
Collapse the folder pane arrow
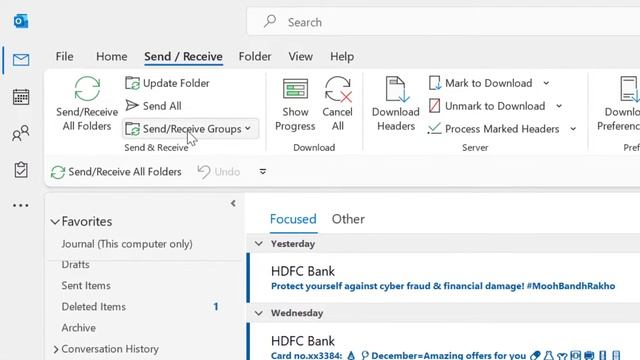pos(233,203)
